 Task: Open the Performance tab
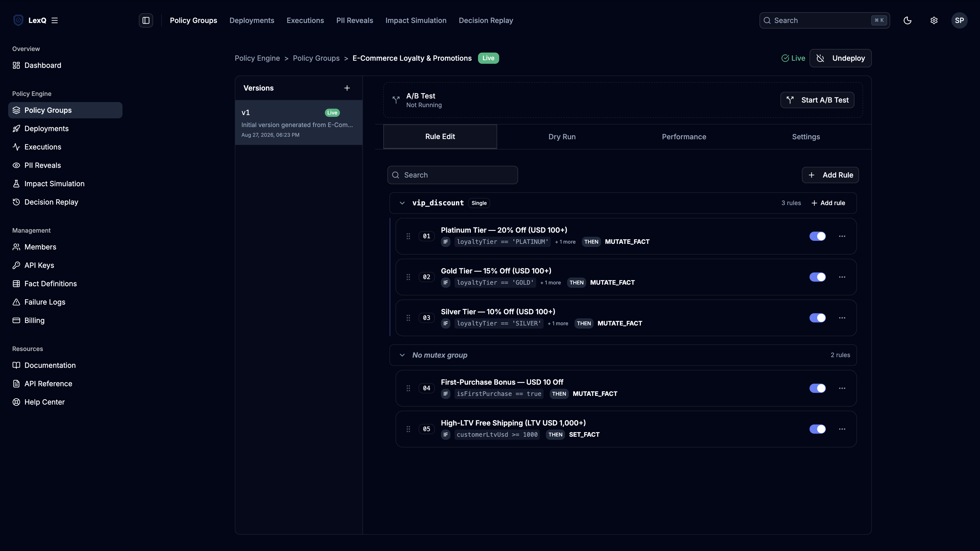[x=684, y=137]
